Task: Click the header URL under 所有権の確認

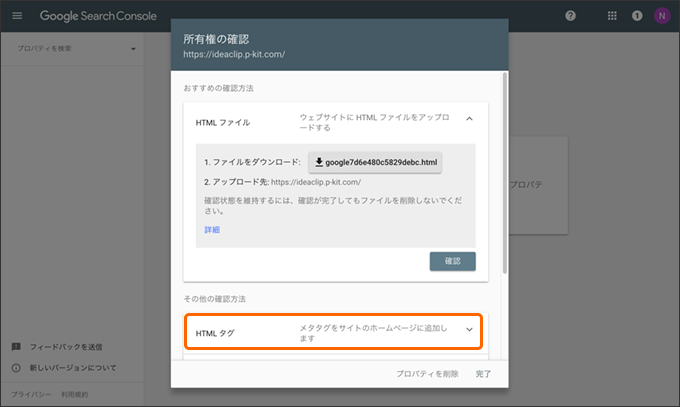Action: click(x=234, y=54)
